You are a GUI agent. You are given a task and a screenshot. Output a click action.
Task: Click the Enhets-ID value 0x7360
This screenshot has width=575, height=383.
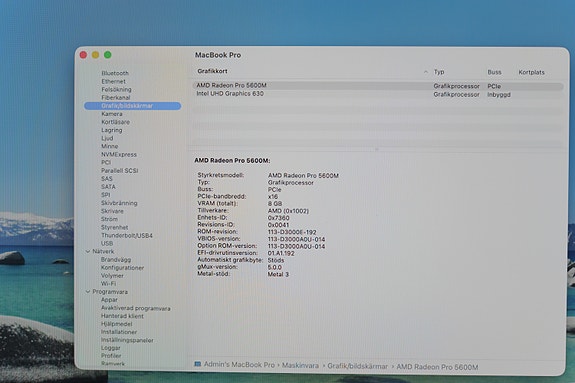[x=278, y=218]
